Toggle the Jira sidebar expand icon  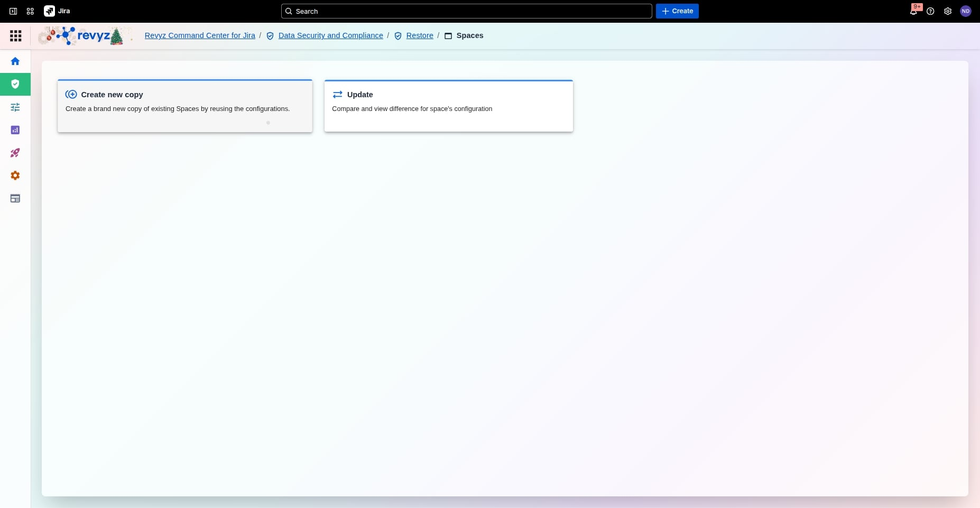(13, 11)
